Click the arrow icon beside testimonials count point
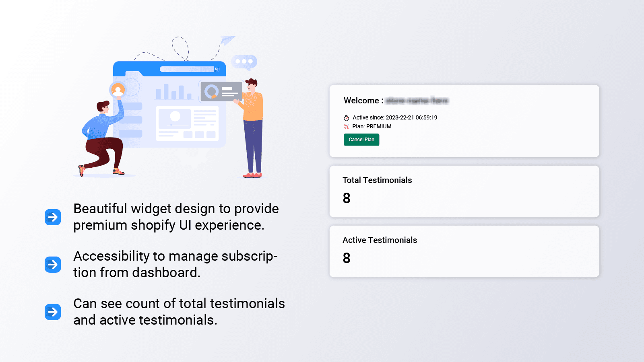This screenshot has width=644, height=362. (53, 312)
